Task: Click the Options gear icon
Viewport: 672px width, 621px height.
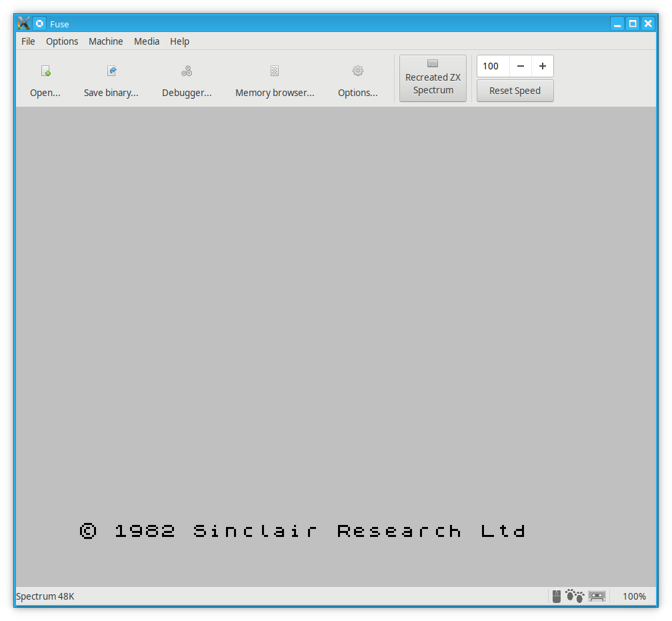Action: (358, 71)
